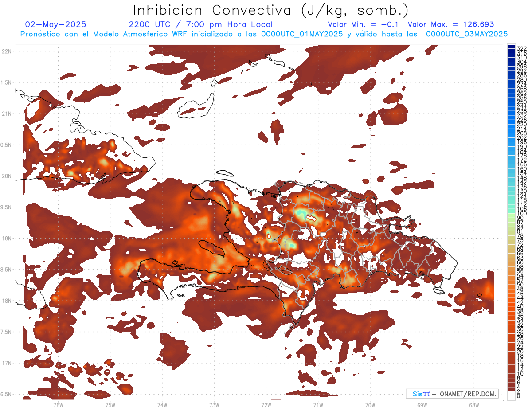Click the 70W longitude label
Viewport: 532px width, 411px height.
pos(370,405)
